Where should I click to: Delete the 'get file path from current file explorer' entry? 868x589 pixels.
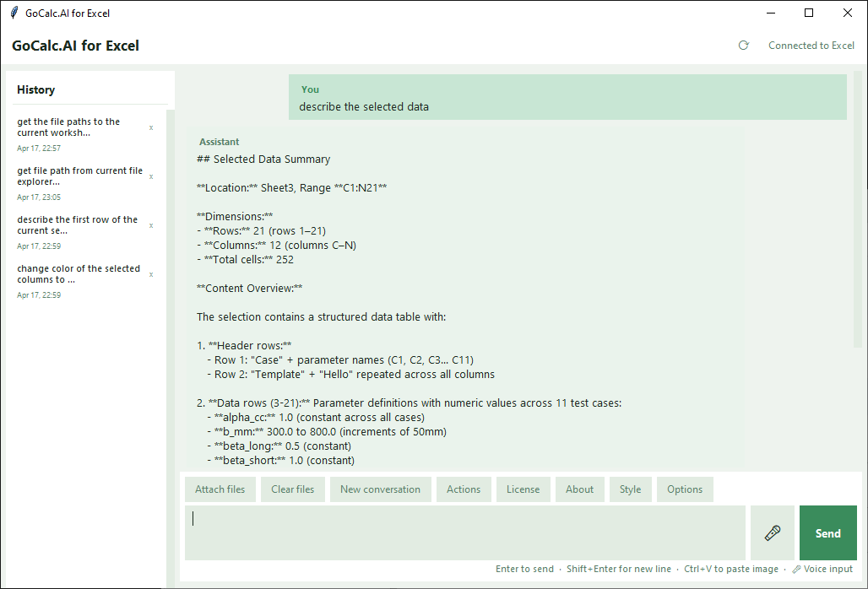point(150,177)
